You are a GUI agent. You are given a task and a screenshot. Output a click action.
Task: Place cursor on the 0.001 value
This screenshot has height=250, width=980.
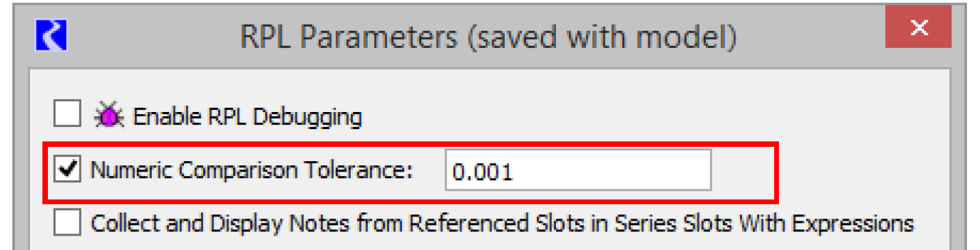click(483, 172)
